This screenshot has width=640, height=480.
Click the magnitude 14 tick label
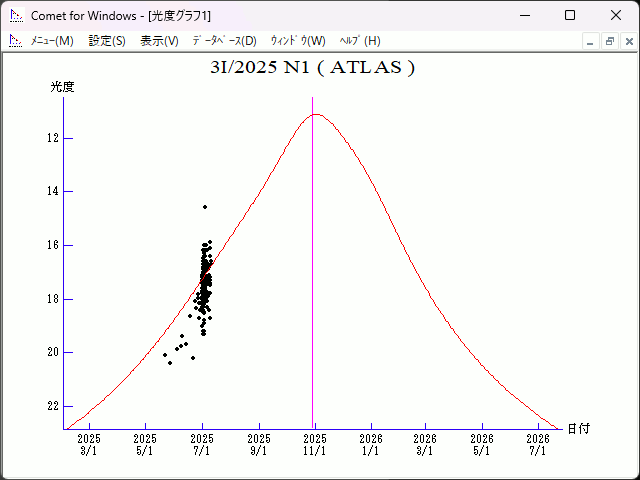tap(53, 191)
